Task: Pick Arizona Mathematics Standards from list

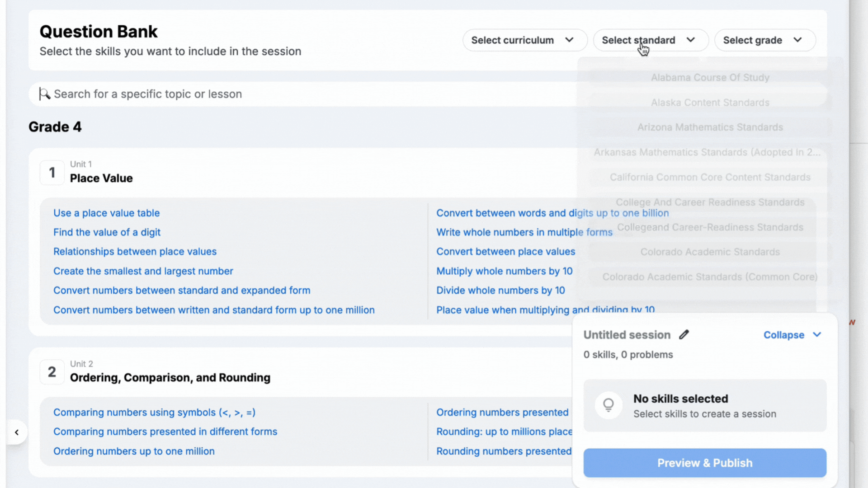Action: click(x=710, y=127)
